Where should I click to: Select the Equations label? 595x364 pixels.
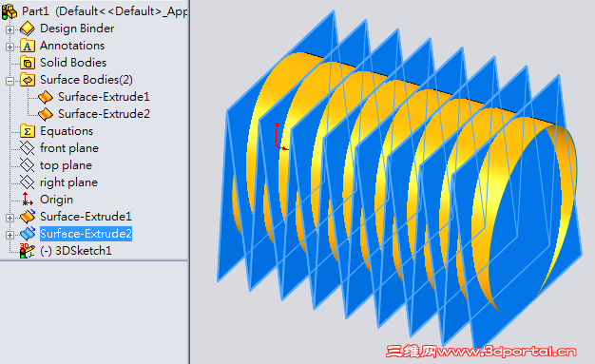[67, 131]
